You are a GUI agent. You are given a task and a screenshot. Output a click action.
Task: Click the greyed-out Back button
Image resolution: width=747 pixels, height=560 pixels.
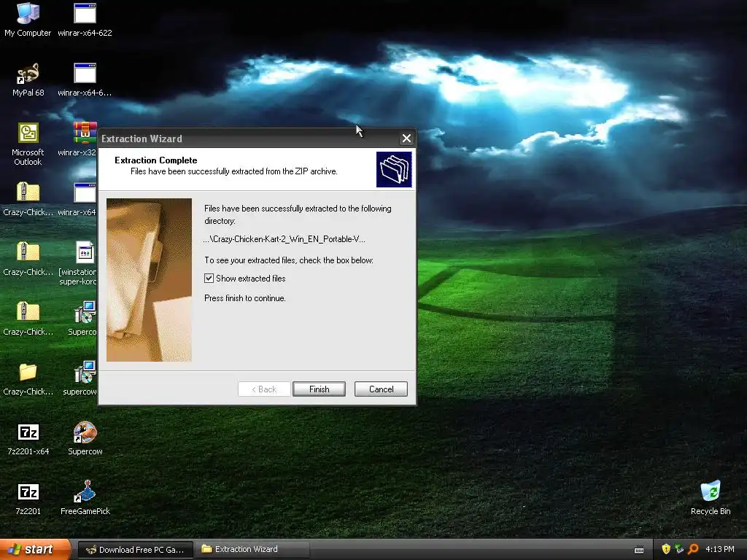[x=264, y=389]
